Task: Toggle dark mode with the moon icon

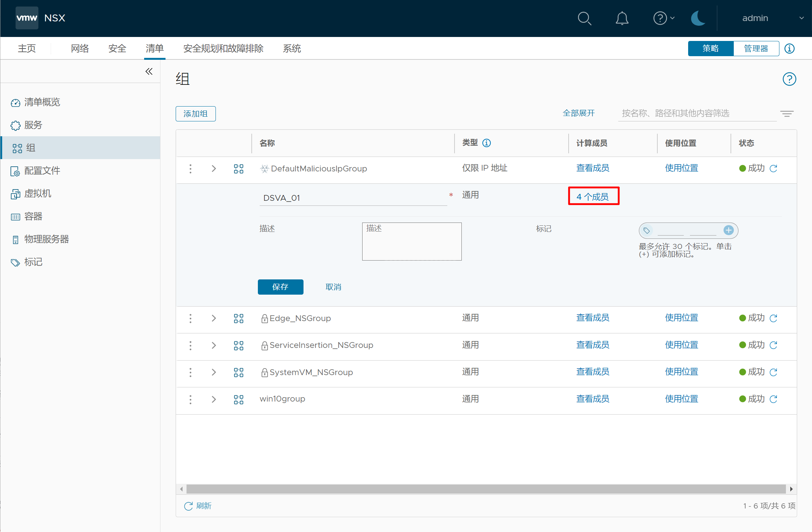Action: [x=698, y=18]
